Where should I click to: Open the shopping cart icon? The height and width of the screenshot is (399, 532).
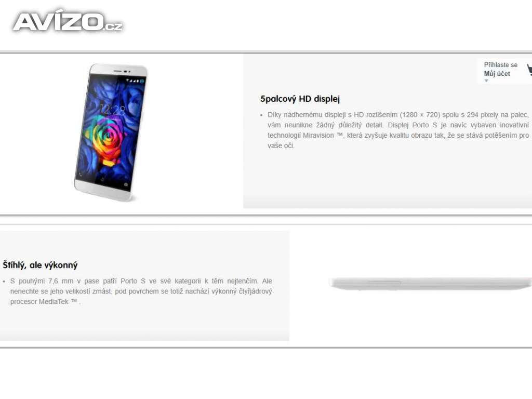529,70
